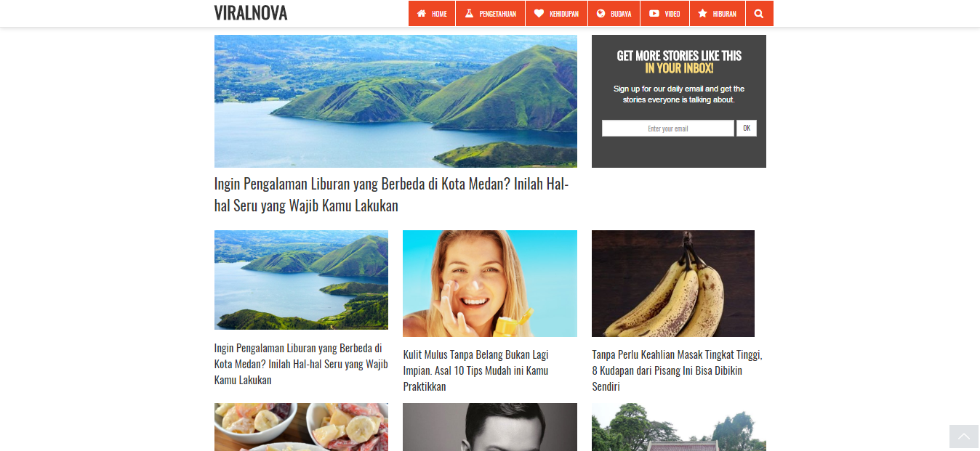Click the heart icon beside Kehidupan
Viewport: 980px width, 451px height.
coord(539,13)
